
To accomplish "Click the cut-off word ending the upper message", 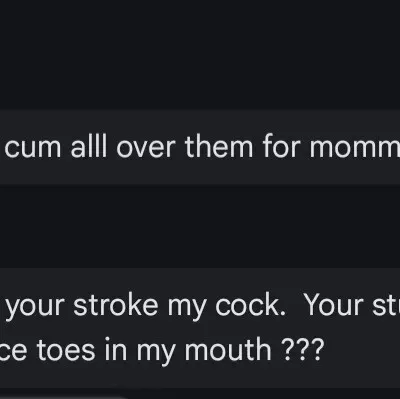I will 354,148.
